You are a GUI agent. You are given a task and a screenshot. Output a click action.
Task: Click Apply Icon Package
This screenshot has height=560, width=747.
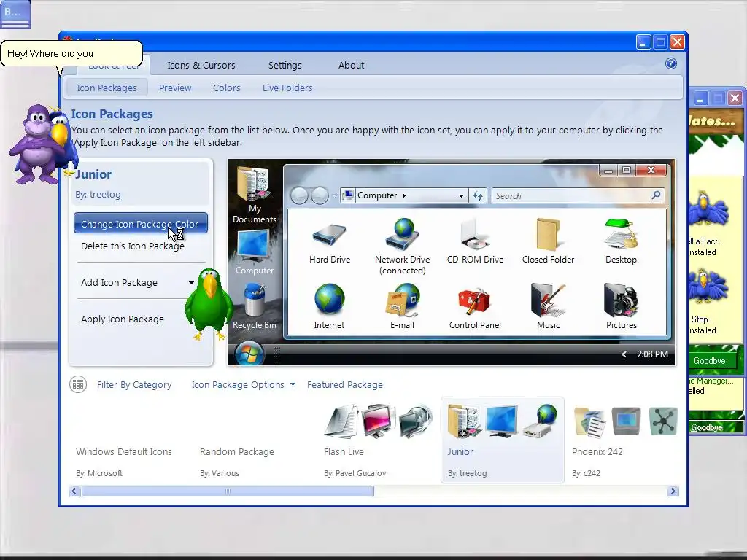pyautogui.click(x=123, y=319)
